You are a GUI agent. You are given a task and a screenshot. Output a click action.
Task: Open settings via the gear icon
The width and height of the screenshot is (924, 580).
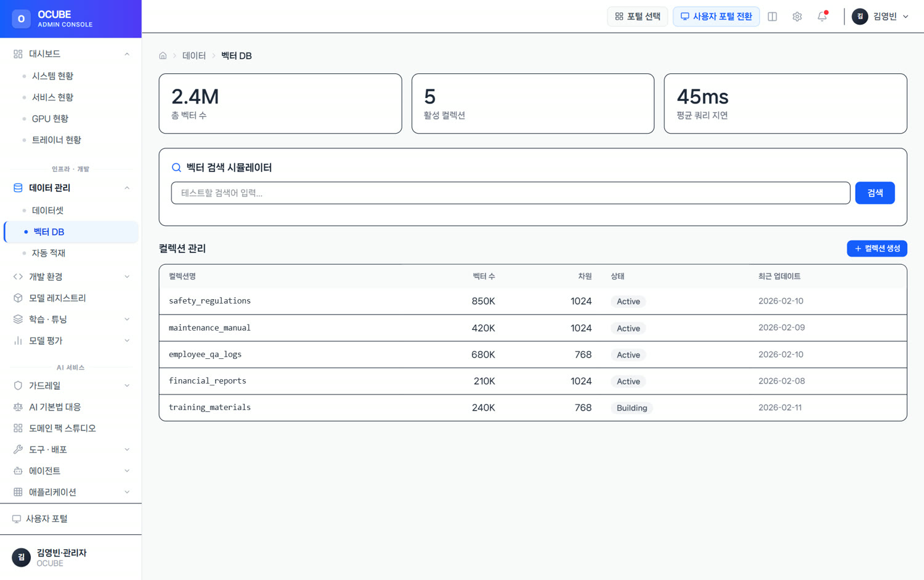(797, 17)
